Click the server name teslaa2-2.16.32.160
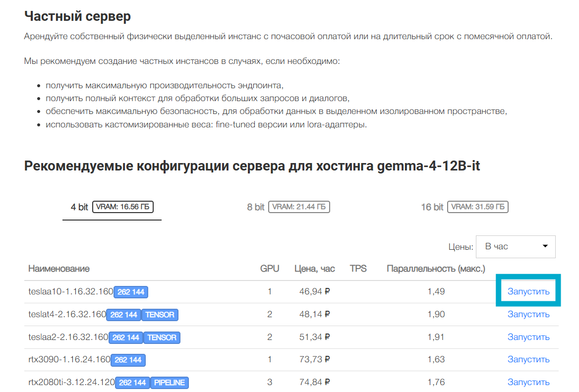This screenshot has width=579, height=392. (x=68, y=337)
